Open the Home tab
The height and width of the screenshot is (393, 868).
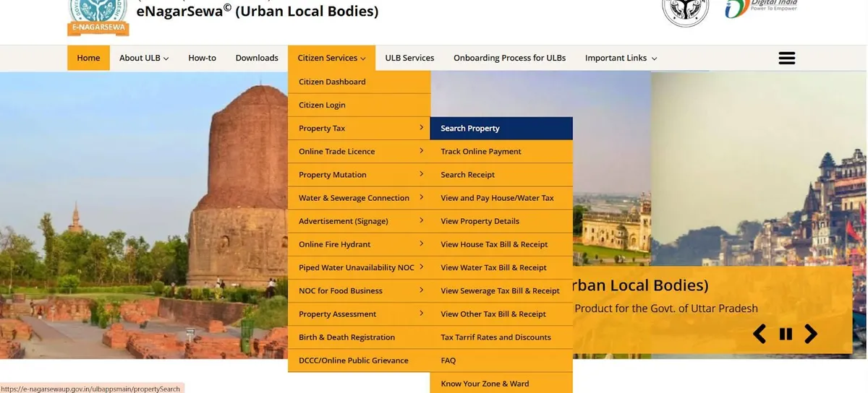[88, 58]
